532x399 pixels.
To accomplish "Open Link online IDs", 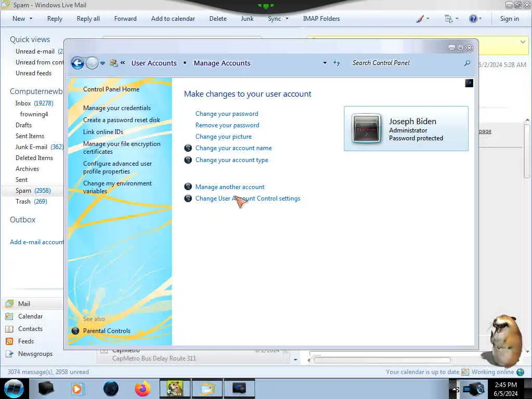I will pyautogui.click(x=103, y=131).
